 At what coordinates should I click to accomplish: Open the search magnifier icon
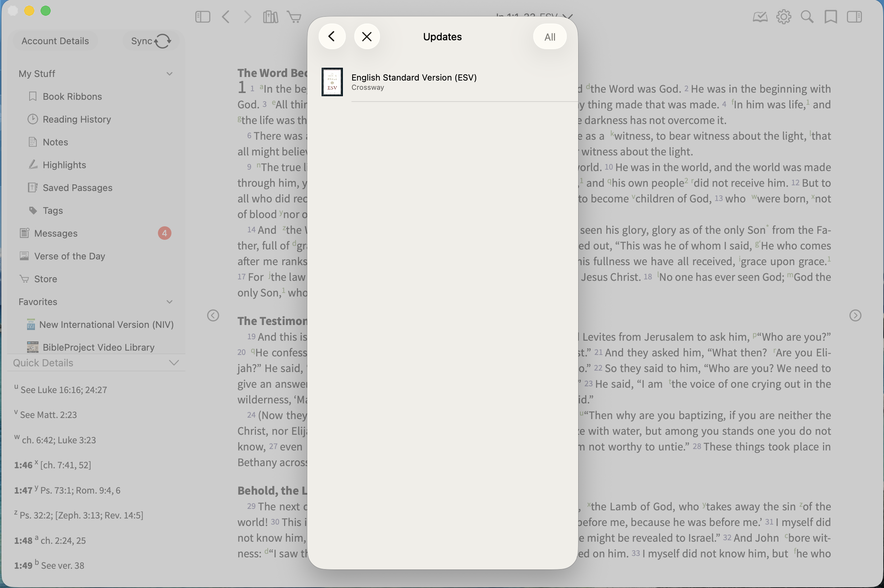(x=807, y=17)
